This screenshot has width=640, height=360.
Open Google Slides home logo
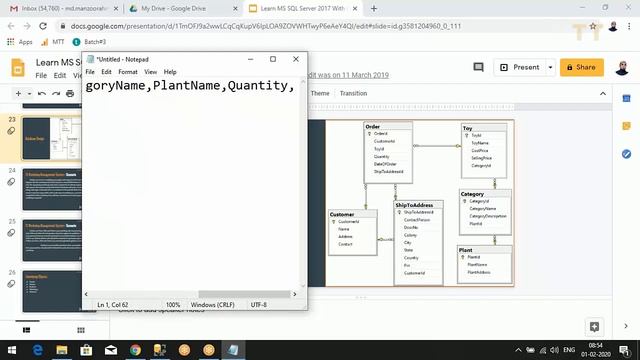(x=18, y=67)
